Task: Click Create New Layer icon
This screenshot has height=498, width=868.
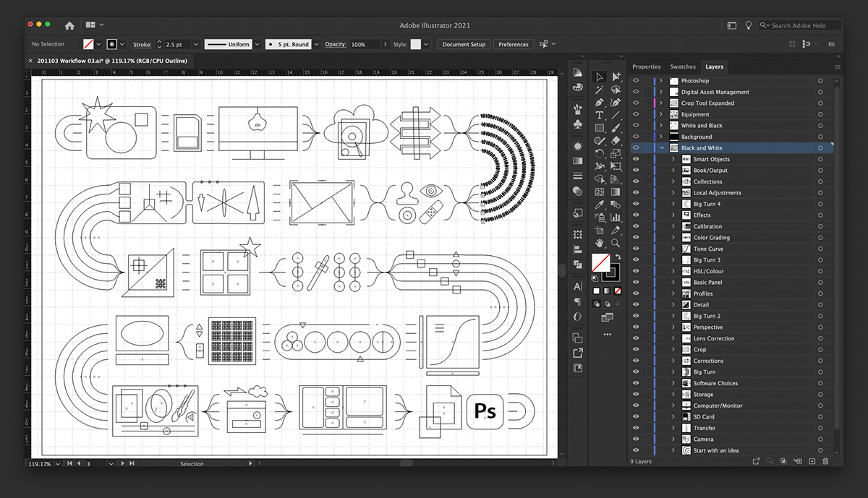Action: (812, 461)
